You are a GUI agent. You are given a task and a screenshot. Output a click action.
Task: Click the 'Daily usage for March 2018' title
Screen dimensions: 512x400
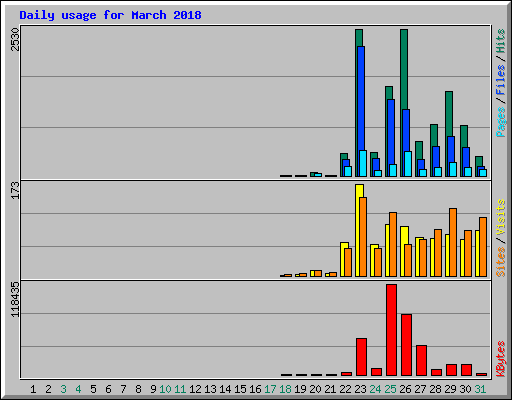pyautogui.click(x=110, y=15)
